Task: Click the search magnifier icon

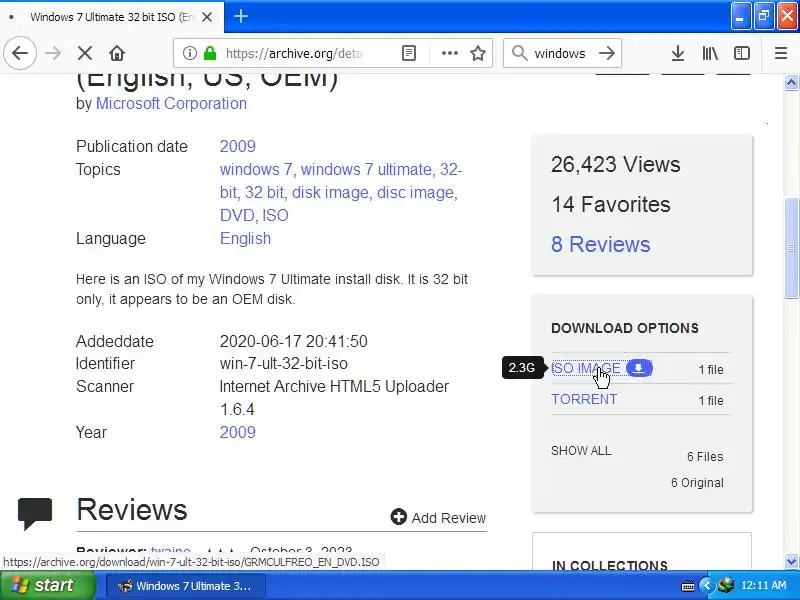Action: (x=519, y=53)
